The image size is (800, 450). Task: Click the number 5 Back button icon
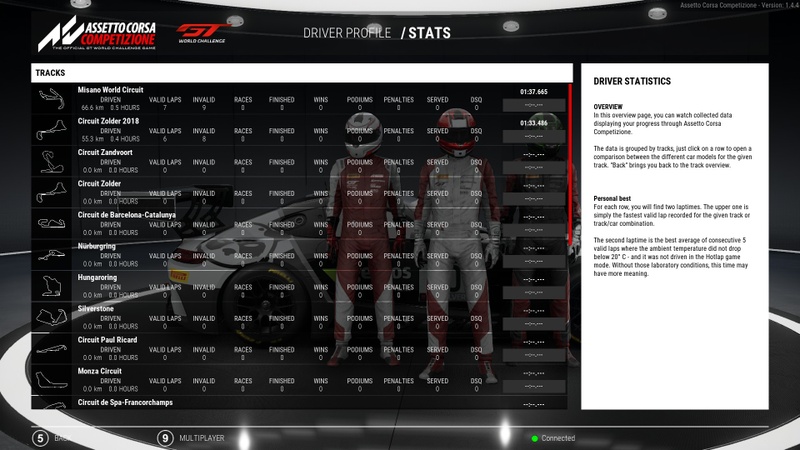point(40,438)
